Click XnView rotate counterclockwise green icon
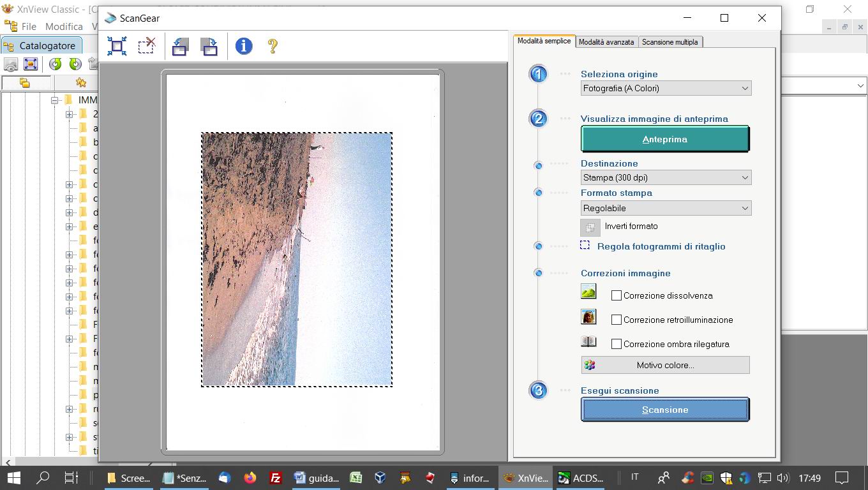 [x=56, y=64]
